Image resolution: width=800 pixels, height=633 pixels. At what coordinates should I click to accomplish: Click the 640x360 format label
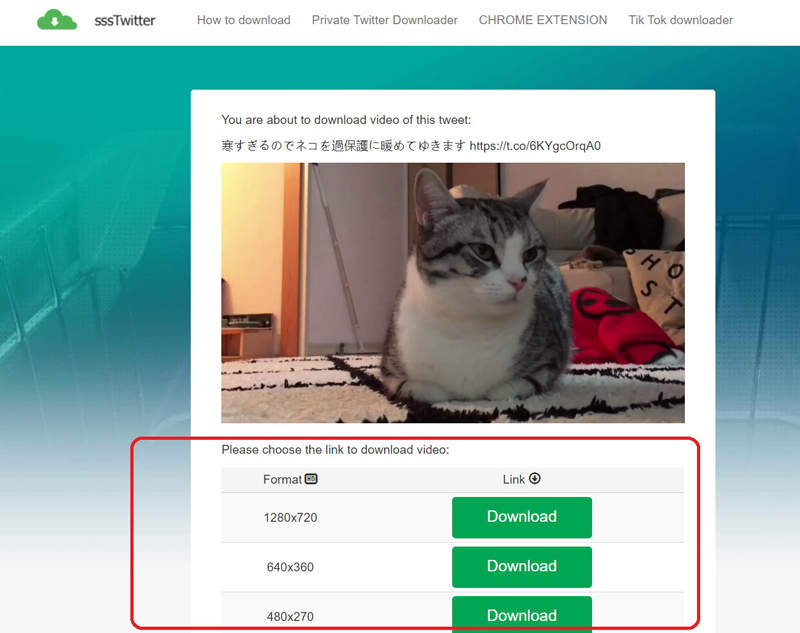(x=290, y=567)
